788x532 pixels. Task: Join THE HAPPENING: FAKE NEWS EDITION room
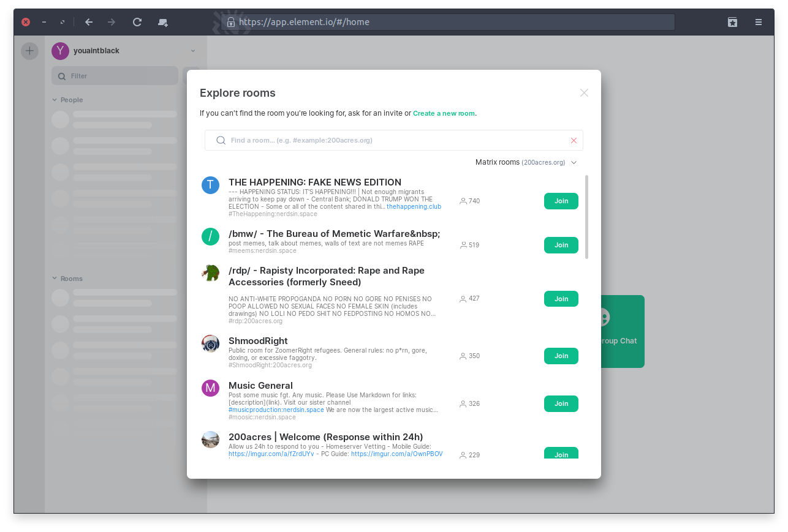click(x=561, y=201)
